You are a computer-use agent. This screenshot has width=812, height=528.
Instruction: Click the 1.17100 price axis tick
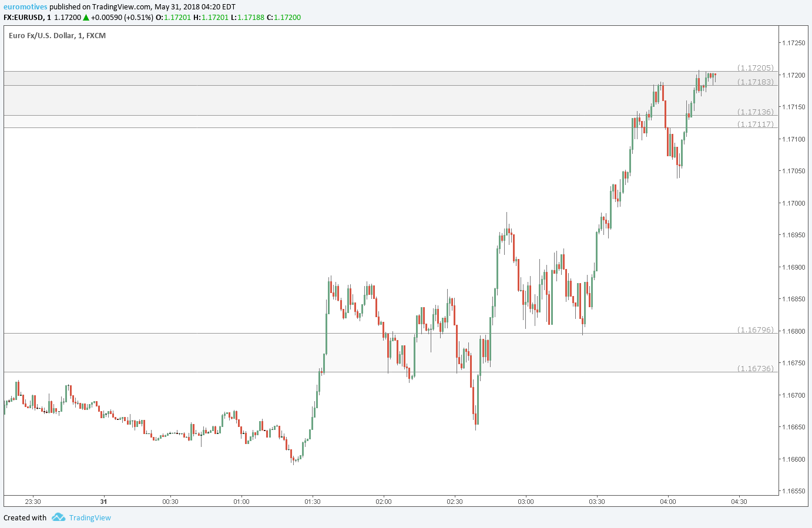793,139
